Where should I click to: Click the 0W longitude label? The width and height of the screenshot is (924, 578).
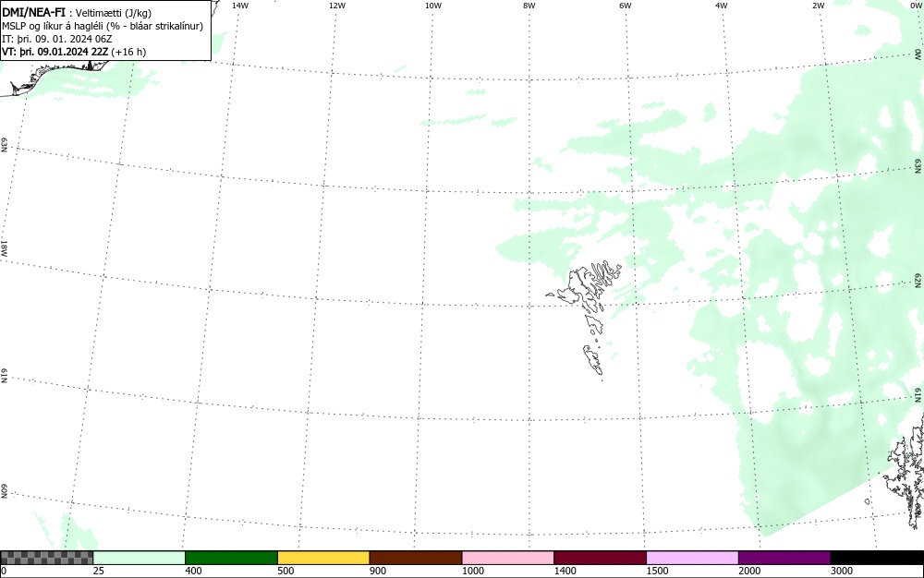point(915,6)
